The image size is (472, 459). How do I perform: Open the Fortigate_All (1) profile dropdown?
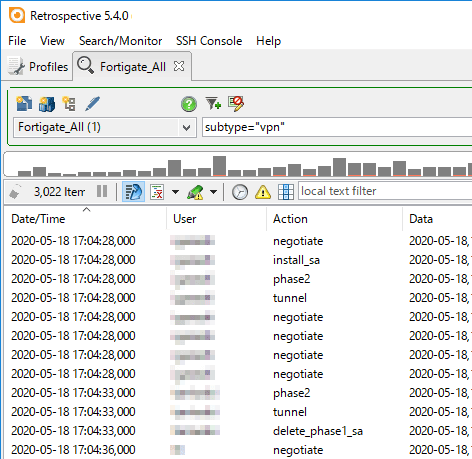click(104, 127)
